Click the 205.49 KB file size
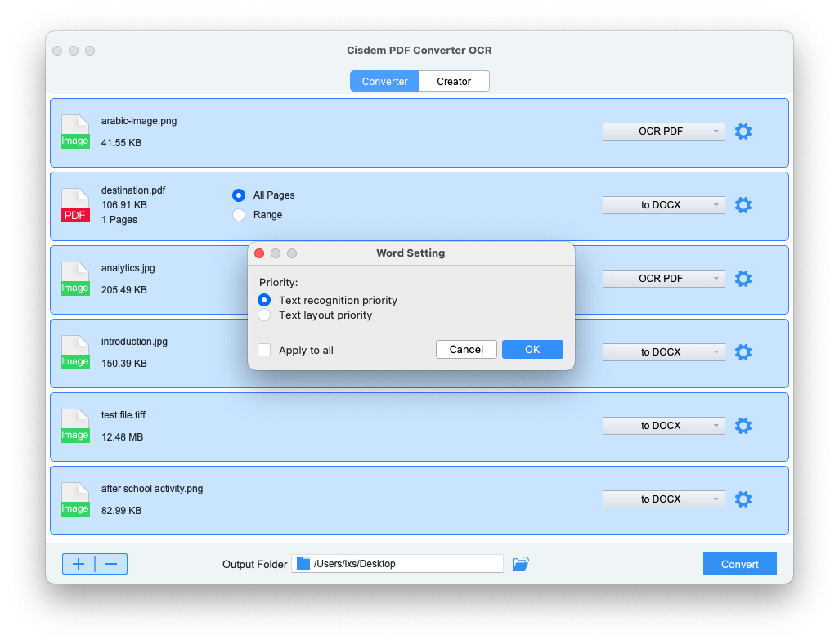Viewport: 839px width, 644px height. [x=124, y=290]
